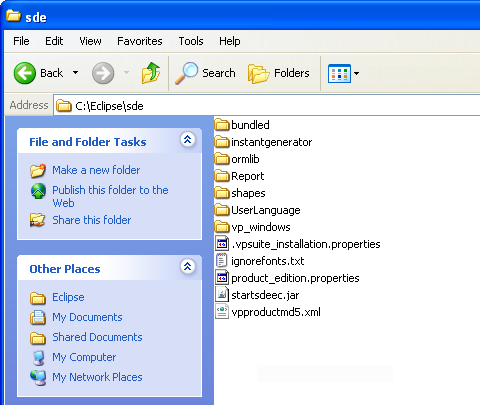The image size is (480, 405).
Task: Click the address bar path field
Action: (267, 106)
